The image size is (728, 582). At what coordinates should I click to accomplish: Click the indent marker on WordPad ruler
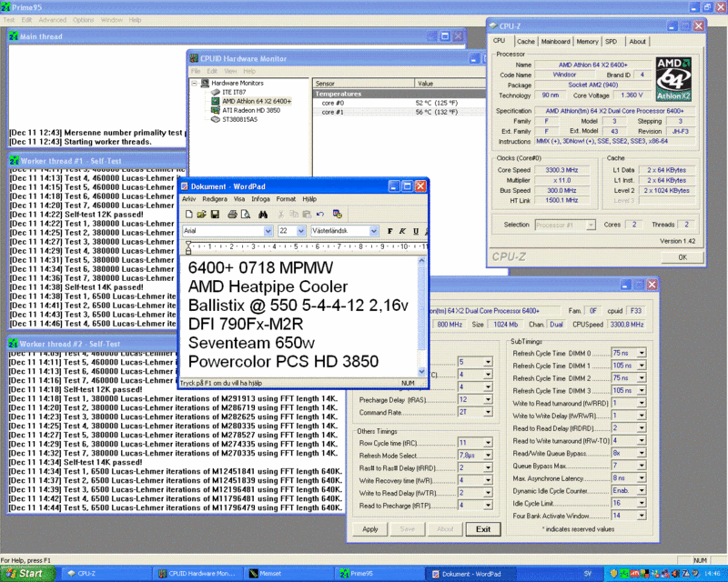pyautogui.click(x=188, y=247)
